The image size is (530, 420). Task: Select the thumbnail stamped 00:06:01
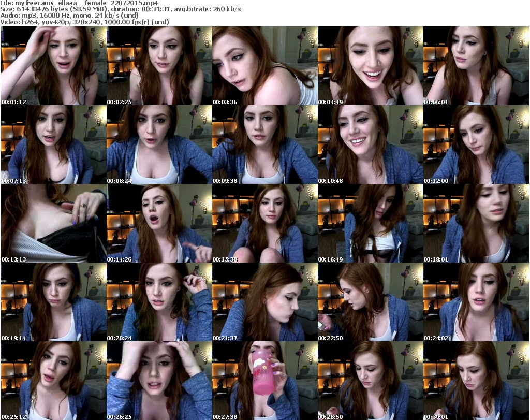476,66
